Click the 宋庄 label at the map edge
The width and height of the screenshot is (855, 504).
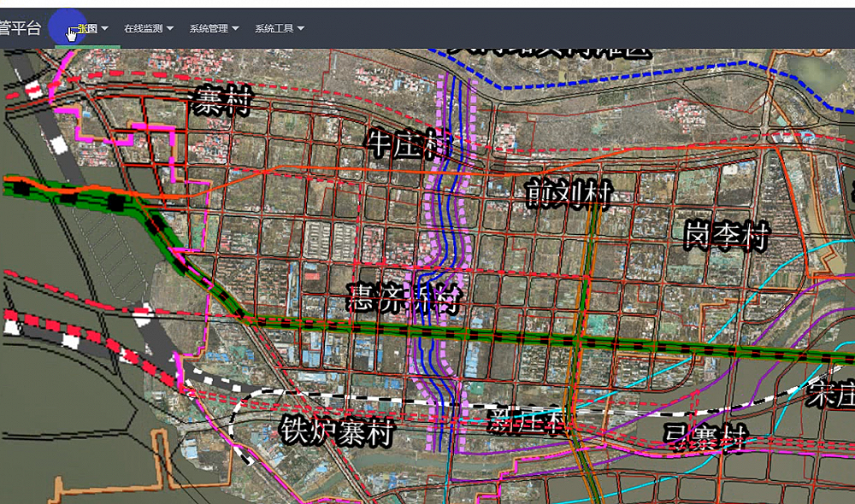[x=831, y=396]
